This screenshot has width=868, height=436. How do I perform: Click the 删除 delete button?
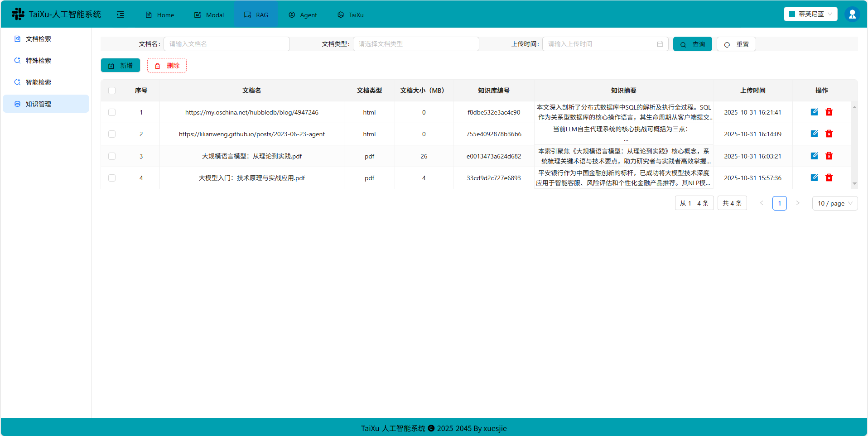[167, 65]
